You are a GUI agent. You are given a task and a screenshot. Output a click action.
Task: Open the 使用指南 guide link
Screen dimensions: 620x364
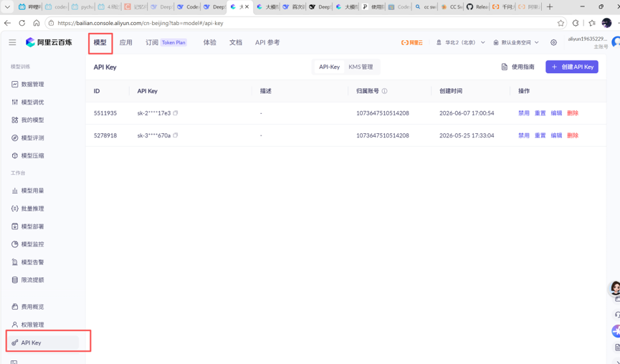[x=518, y=67]
